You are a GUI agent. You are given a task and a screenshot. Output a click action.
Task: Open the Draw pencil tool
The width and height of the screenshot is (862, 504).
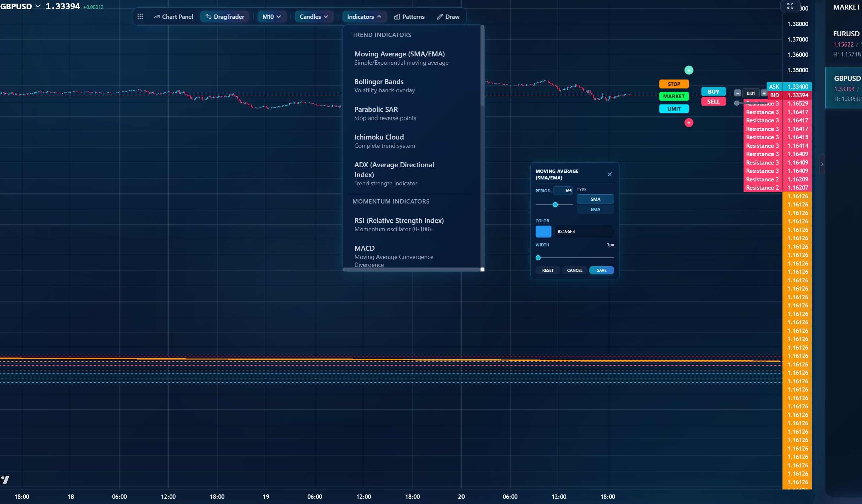click(448, 17)
